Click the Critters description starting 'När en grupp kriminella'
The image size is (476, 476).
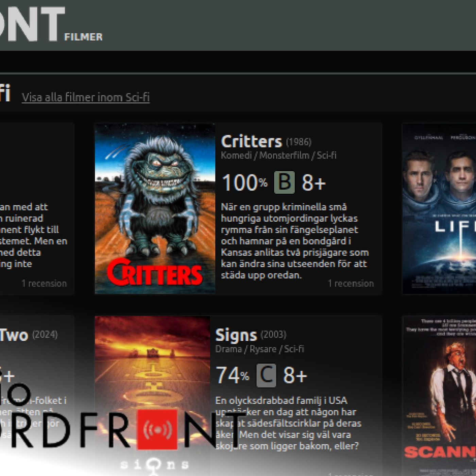[295, 241]
